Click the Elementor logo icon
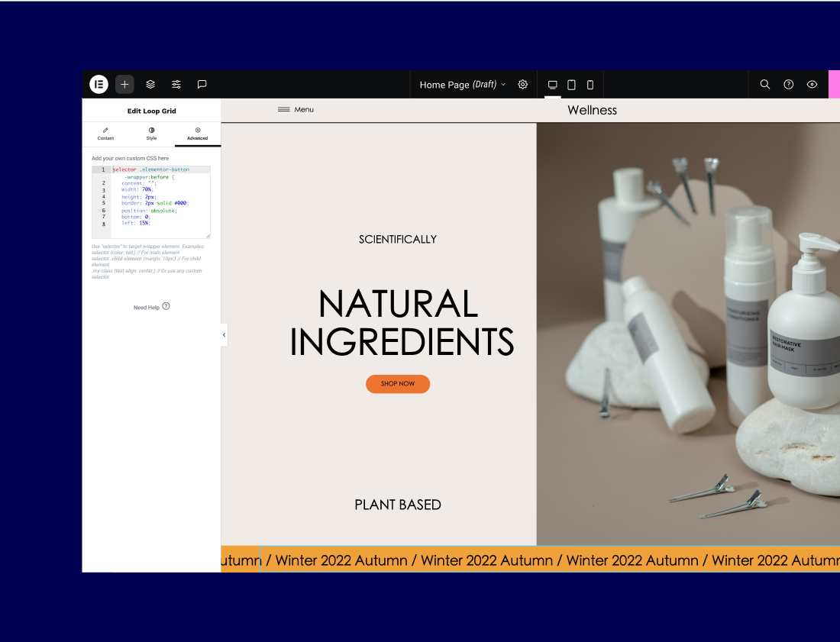This screenshot has height=642, width=840. (99, 84)
